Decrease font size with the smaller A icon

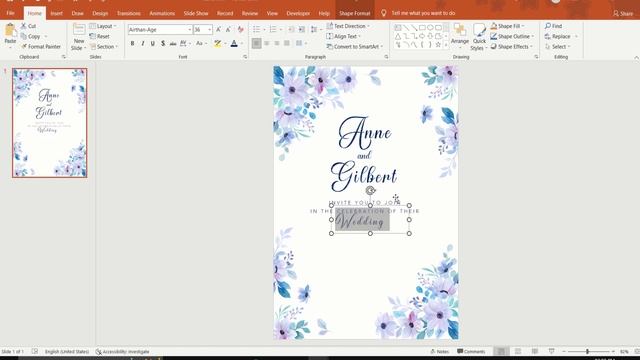pyautogui.click(x=228, y=29)
